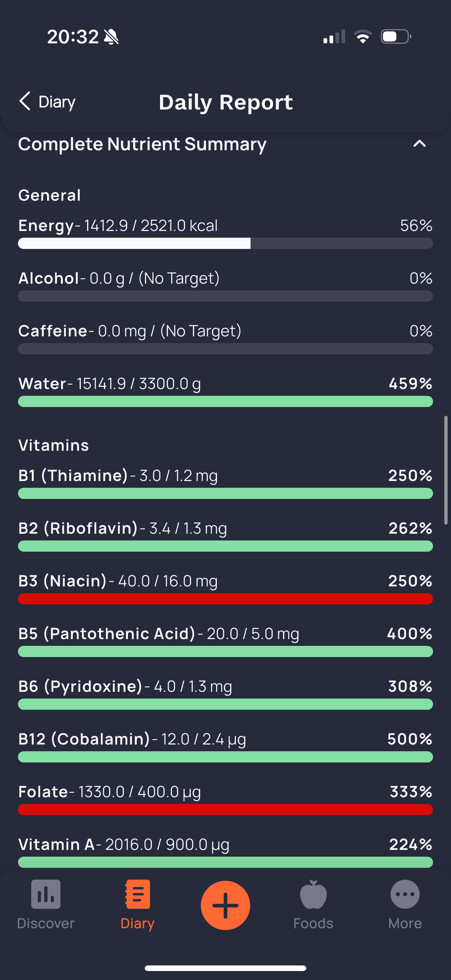Tap the Wi-Fi signal icon

point(363,37)
